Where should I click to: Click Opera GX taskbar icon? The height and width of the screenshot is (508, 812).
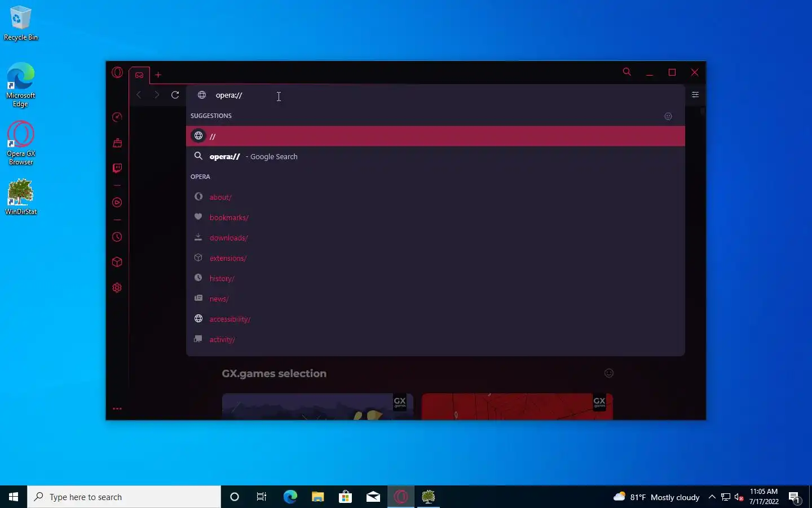click(401, 497)
